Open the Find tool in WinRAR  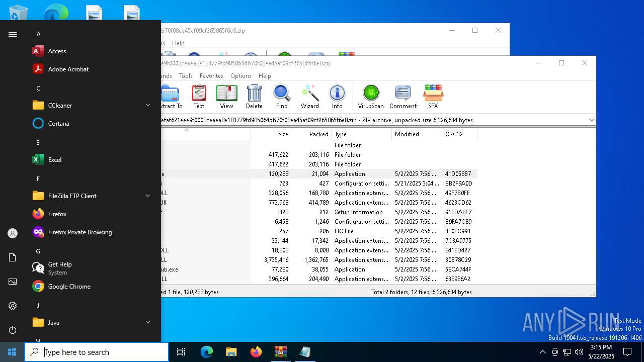[x=282, y=97]
